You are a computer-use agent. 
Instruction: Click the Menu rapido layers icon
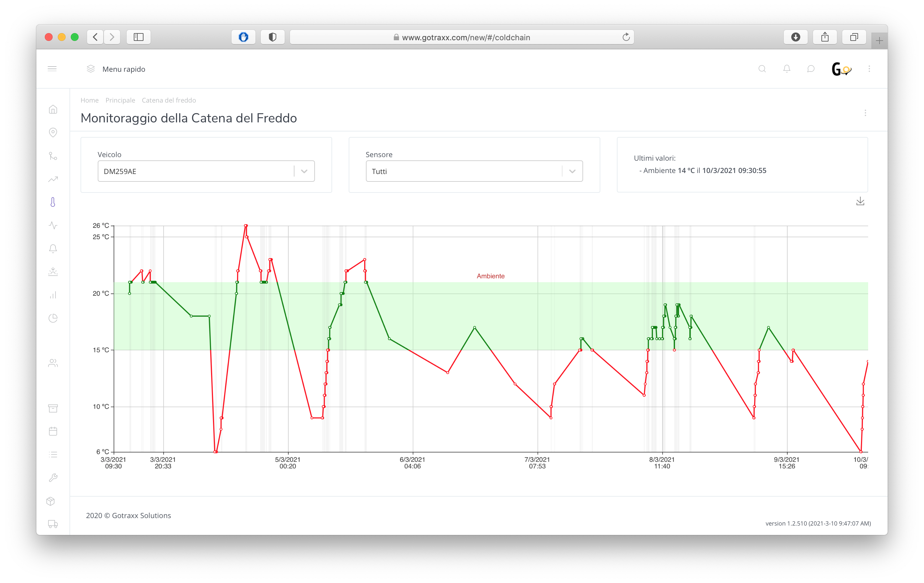[x=91, y=69]
